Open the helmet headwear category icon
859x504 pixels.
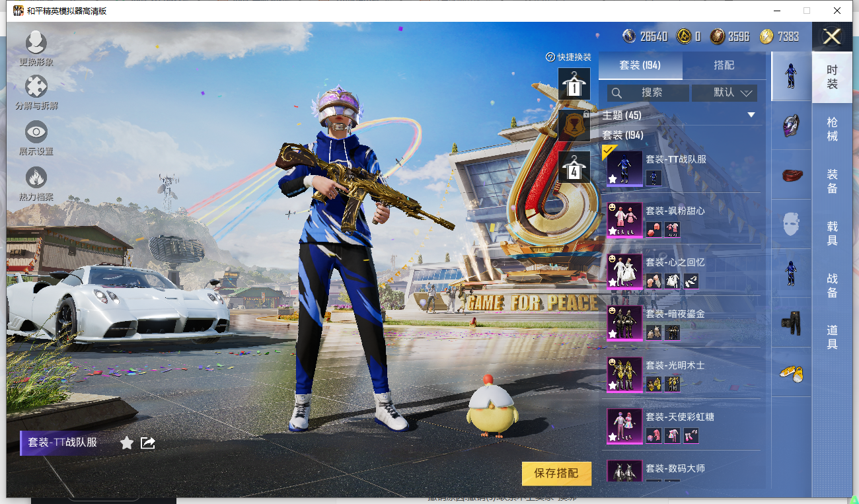pos(791,126)
